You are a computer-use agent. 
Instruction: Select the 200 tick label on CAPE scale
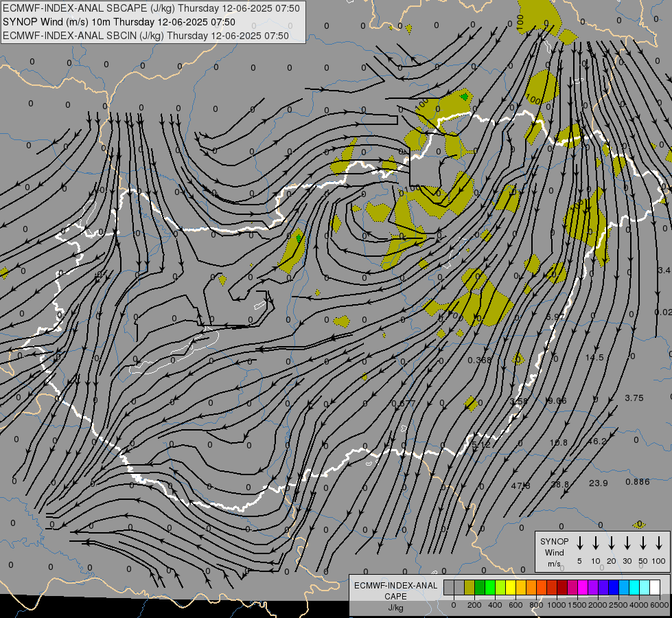474,605
